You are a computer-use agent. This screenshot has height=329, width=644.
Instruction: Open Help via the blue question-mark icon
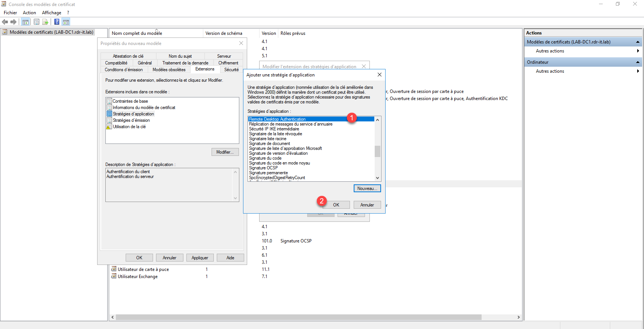[57, 22]
